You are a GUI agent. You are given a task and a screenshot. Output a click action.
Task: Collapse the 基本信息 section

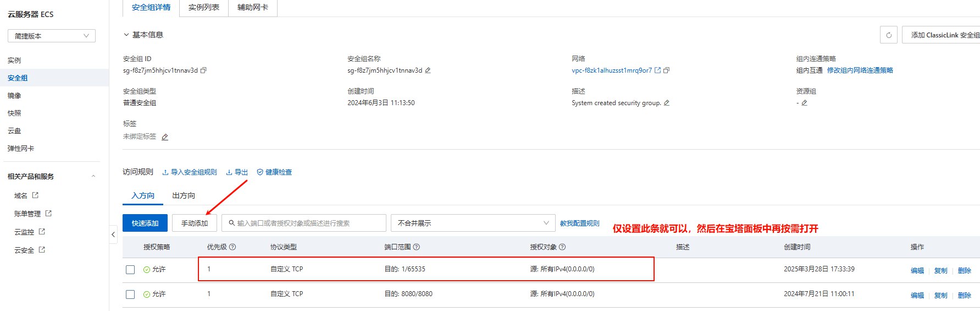pyautogui.click(x=126, y=35)
